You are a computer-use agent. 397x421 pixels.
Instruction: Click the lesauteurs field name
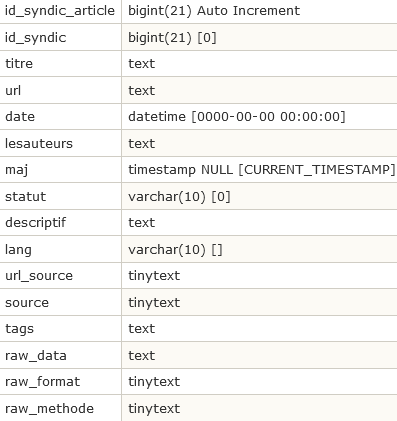(39, 143)
